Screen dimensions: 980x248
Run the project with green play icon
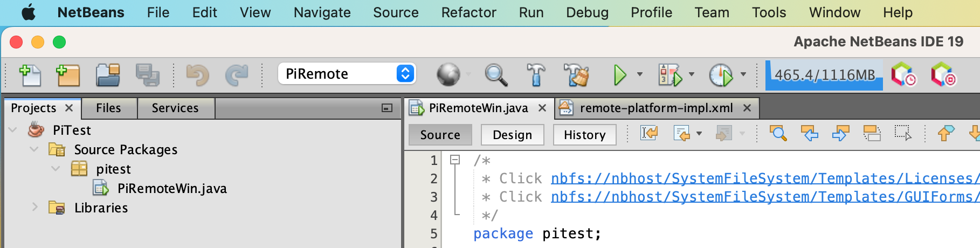[x=620, y=75]
